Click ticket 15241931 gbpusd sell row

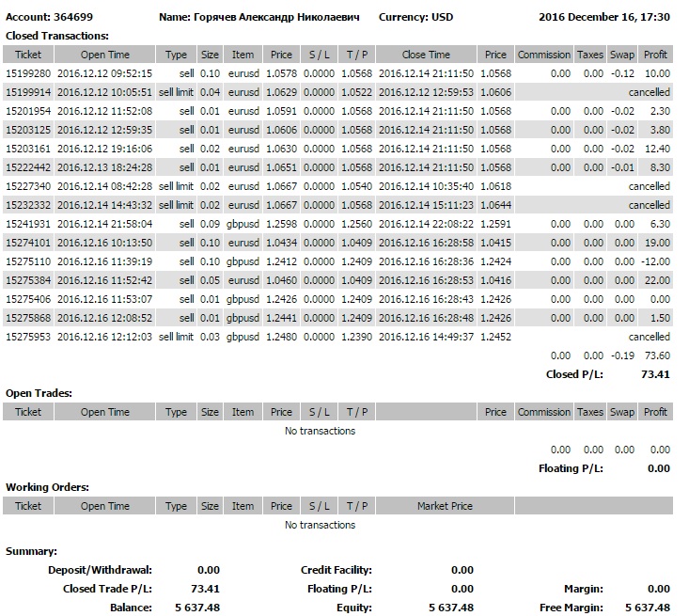point(337,224)
